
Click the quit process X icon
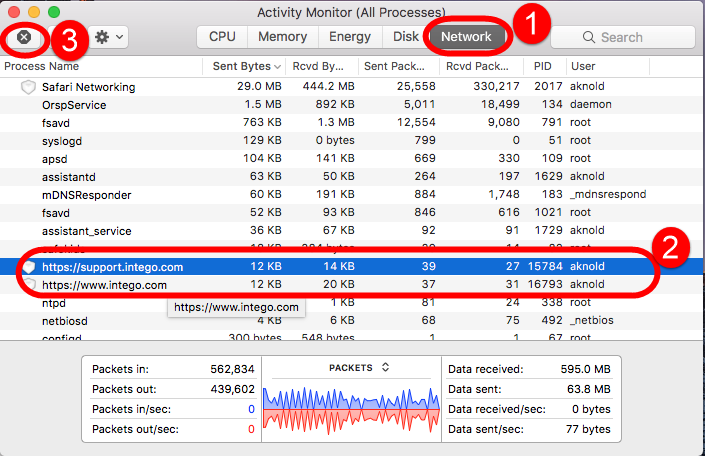[x=24, y=37]
